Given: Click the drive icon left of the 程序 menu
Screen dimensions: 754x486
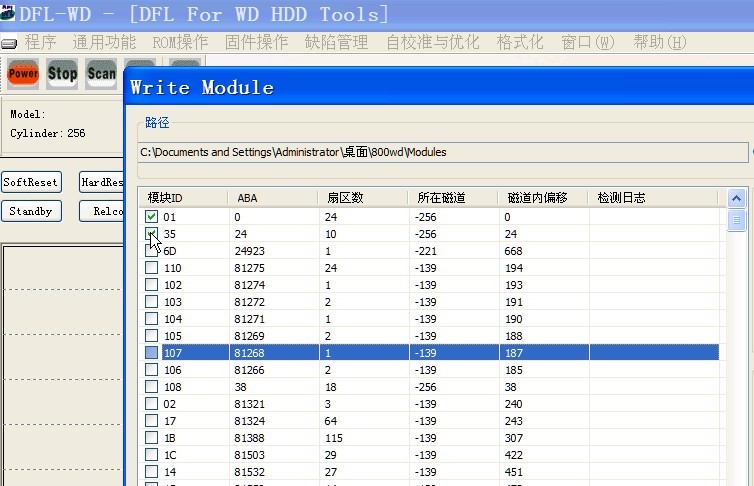Looking at the screenshot, I should (x=9, y=44).
